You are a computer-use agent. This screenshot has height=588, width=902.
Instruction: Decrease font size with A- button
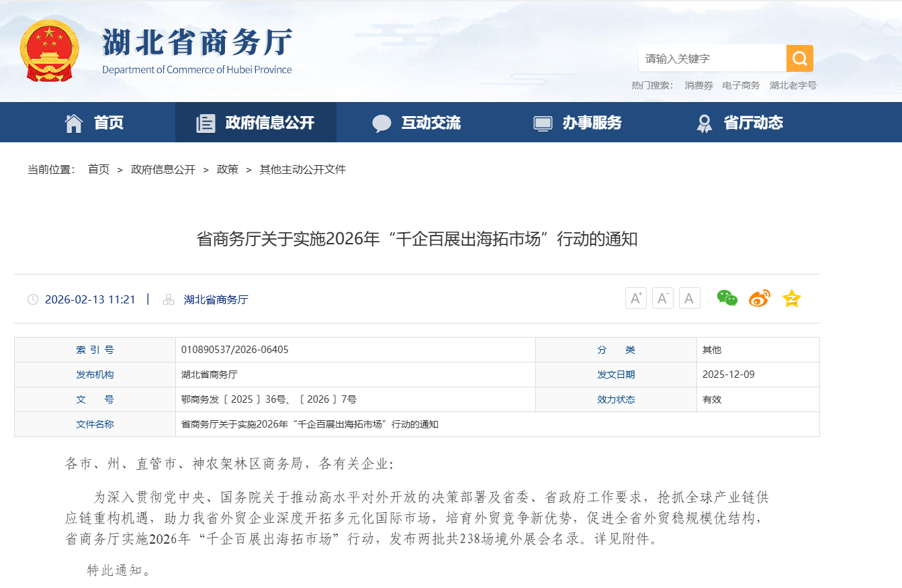pos(662,298)
